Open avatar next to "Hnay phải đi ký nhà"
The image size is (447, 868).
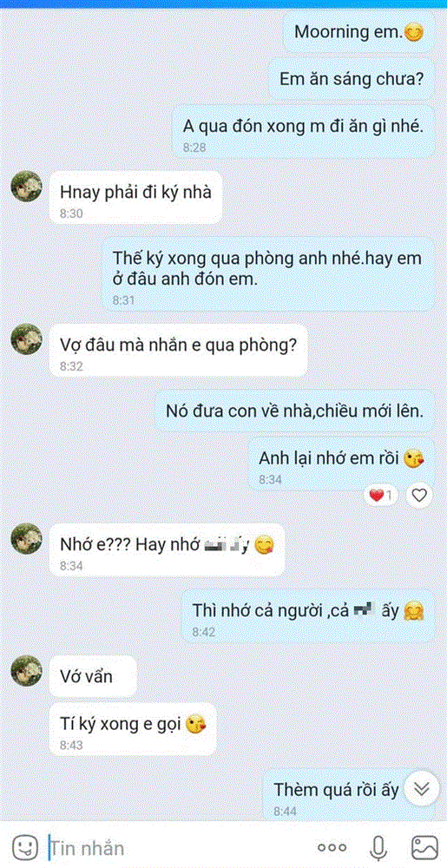pos(27,186)
